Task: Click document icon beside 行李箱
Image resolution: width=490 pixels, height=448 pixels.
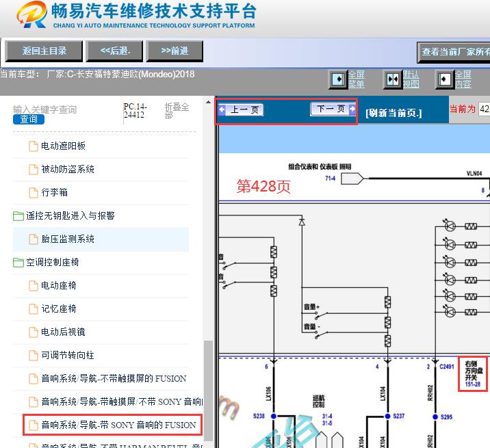Action: pos(34,193)
